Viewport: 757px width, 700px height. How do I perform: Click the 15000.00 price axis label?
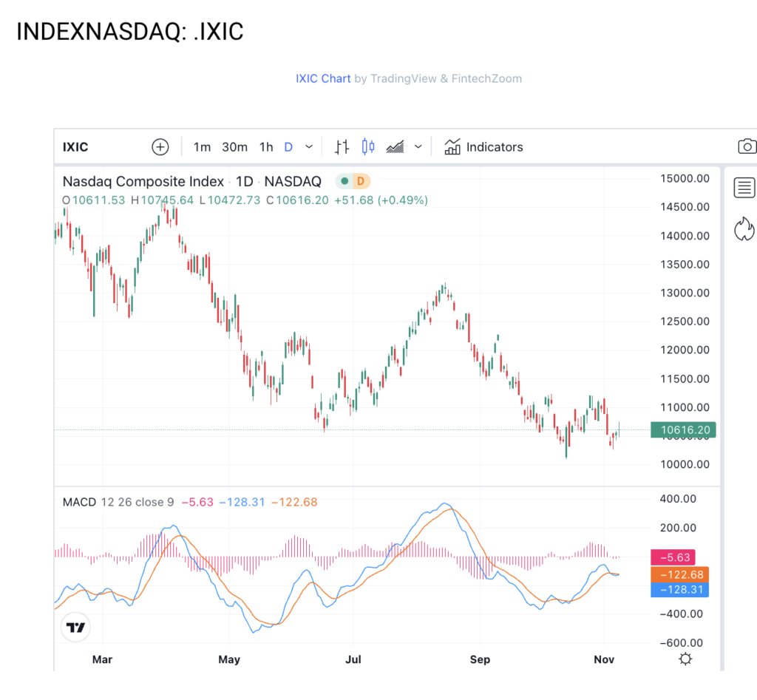[x=685, y=179]
